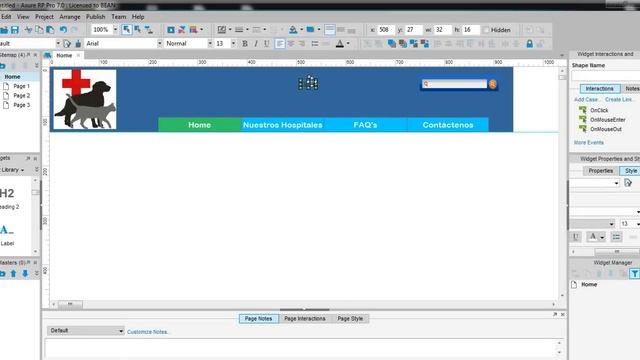
Task: Click the Add Case link
Action: click(586, 100)
